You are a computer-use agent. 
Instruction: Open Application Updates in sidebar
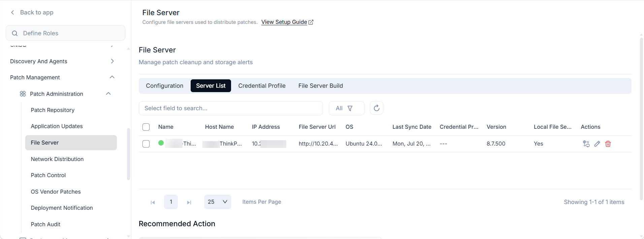click(x=57, y=126)
